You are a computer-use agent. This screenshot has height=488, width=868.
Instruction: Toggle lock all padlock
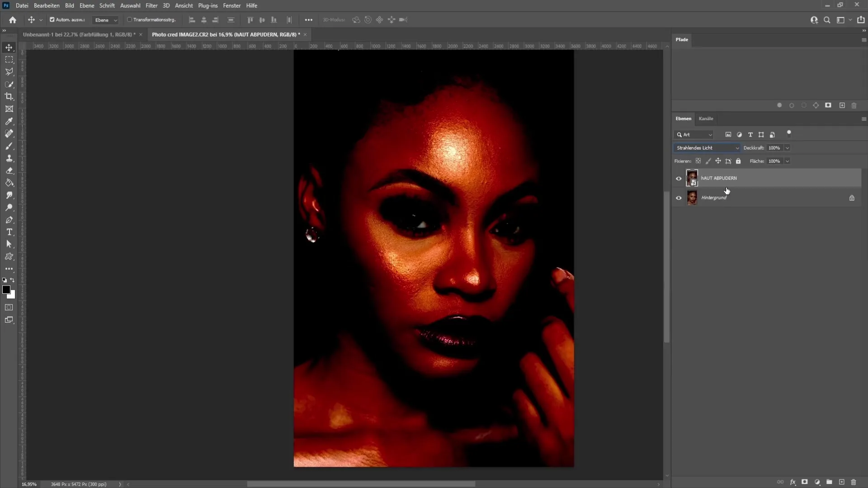click(x=738, y=161)
